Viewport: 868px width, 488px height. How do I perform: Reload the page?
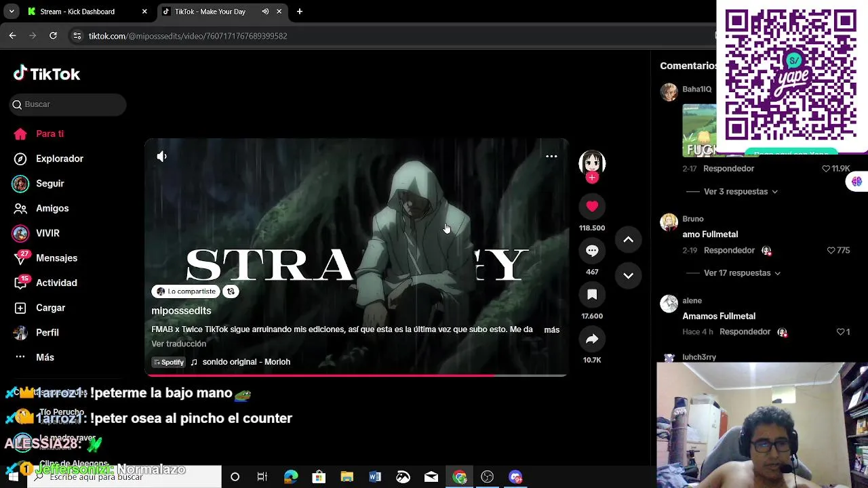point(53,36)
